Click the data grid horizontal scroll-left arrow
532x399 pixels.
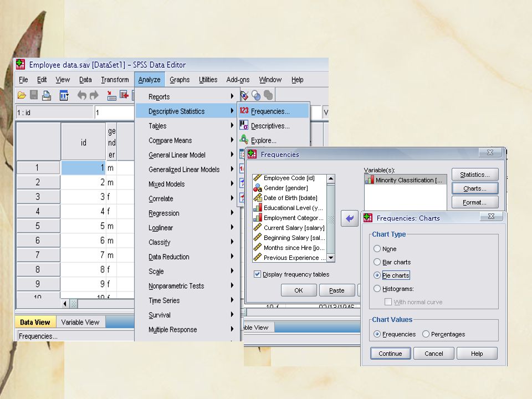(x=65, y=303)
